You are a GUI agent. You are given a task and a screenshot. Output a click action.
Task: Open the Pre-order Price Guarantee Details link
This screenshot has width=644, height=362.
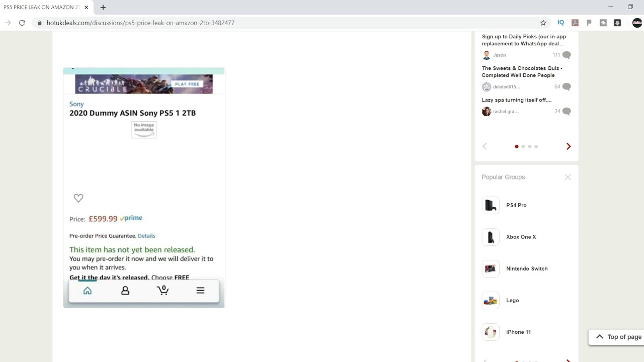146,236
